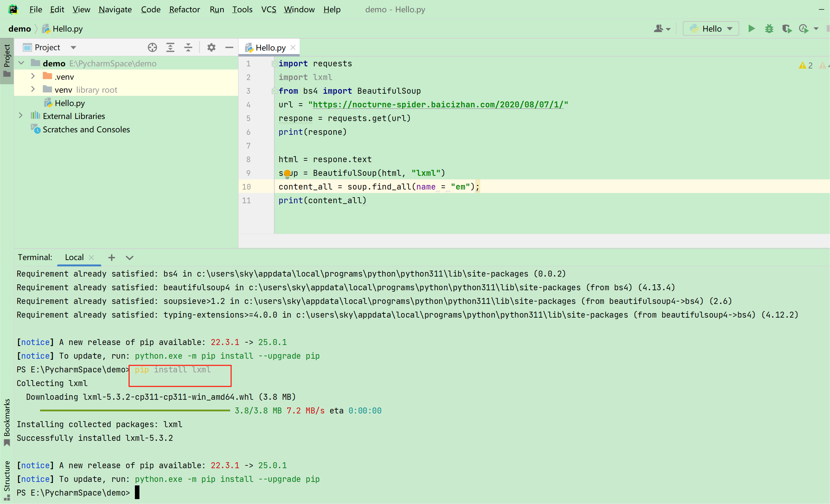Click the locate current file crosshair icon
The width and height of the screenshot is (830, 504).
(152, 47)
